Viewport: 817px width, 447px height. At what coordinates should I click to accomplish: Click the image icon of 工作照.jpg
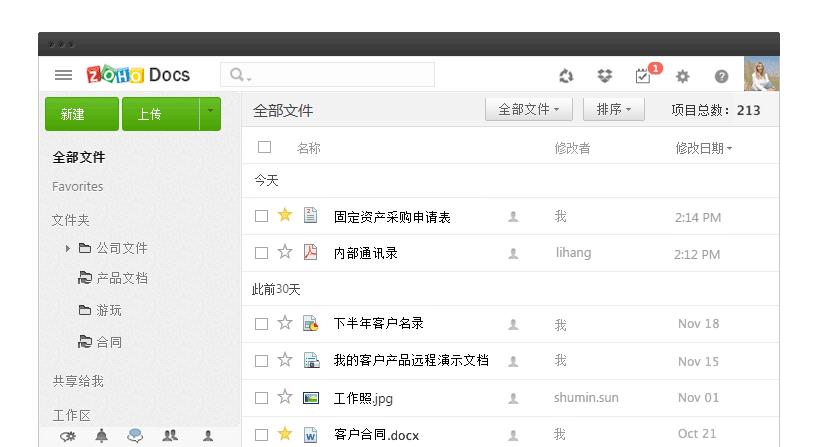(311, 398)
